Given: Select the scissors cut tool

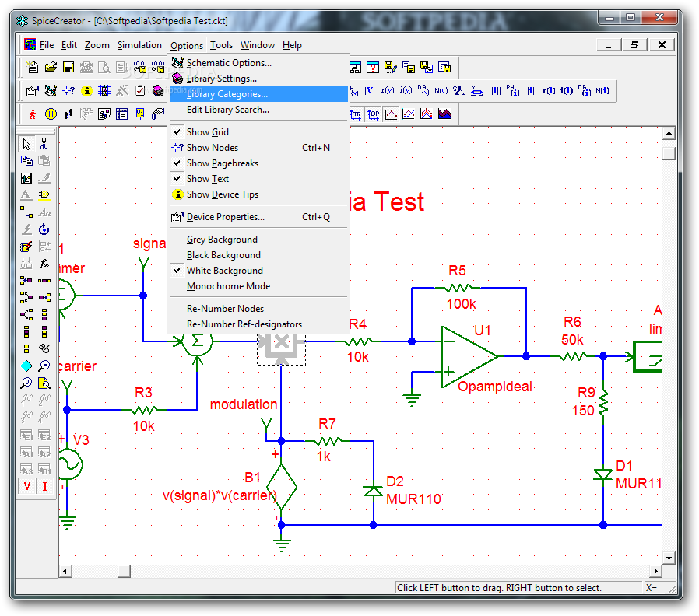Looking at the screenshot, I should tap(44, 145).
